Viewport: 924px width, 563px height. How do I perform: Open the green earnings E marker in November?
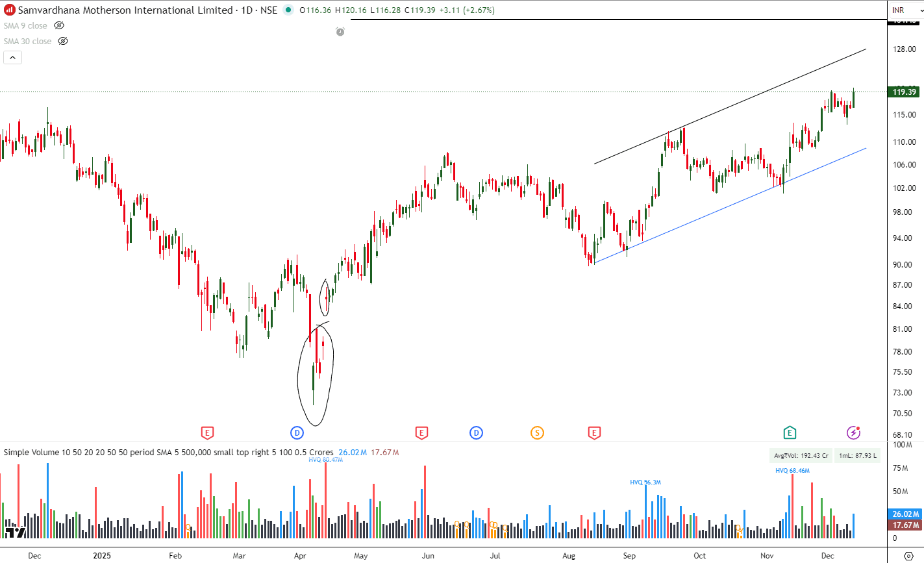pos(790,432)
